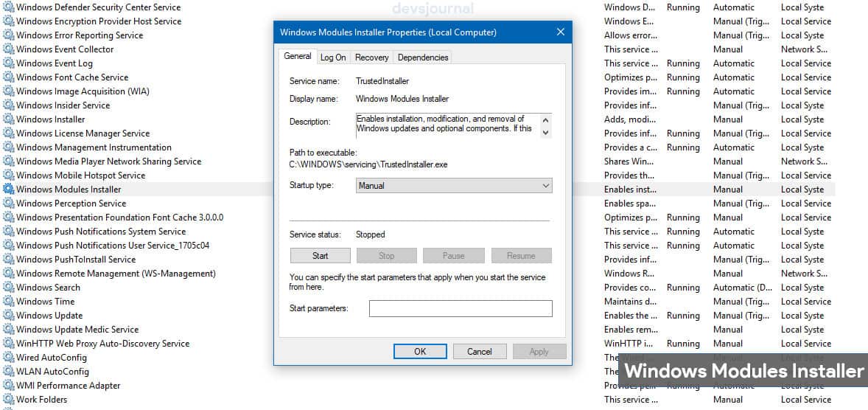Click the gear icon beside Windows Event Log
The height and width of the screenshot is (410, 868).
(8, 63)
